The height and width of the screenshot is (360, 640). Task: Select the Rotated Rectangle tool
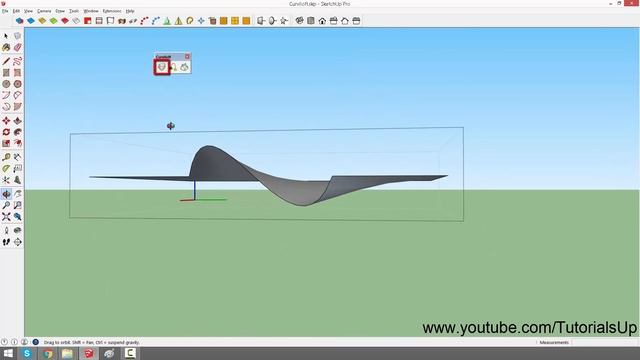17,73
